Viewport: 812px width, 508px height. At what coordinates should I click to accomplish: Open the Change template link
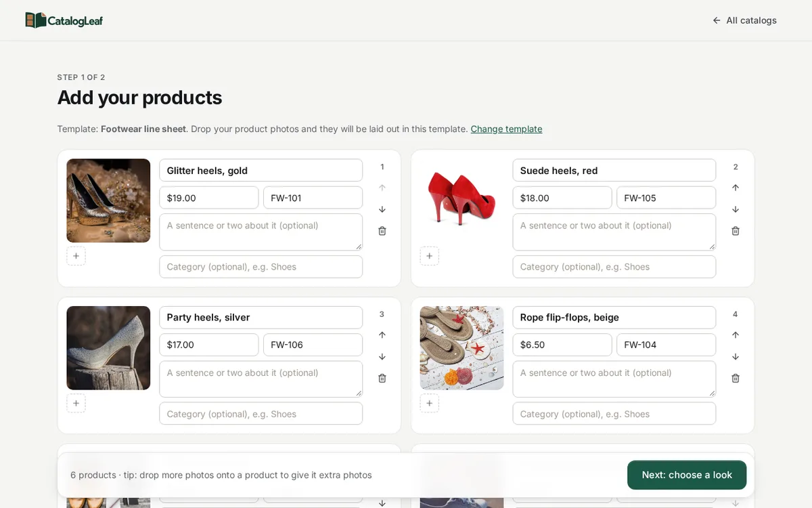pos(506,129)
